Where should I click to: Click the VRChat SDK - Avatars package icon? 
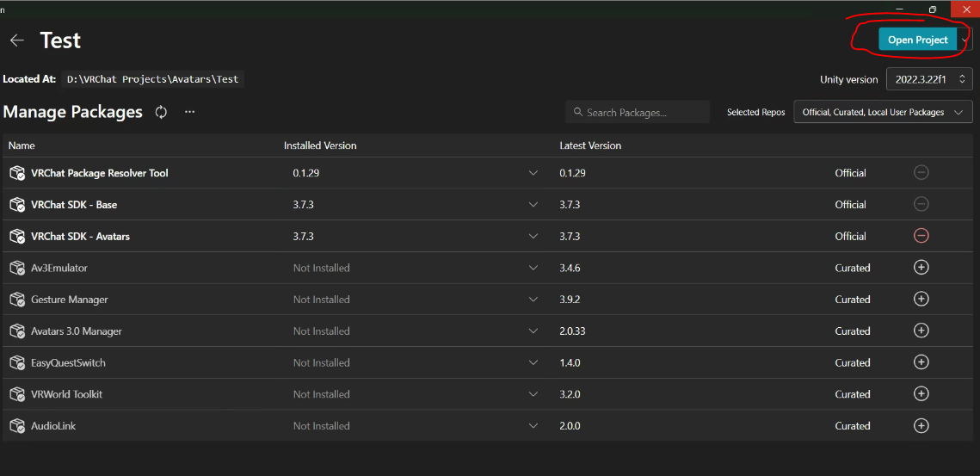click(x=17, y=237)
